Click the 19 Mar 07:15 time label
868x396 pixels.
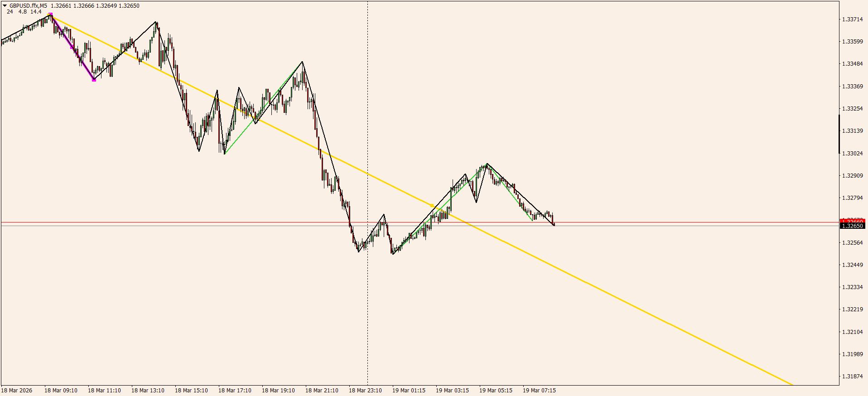tap(539, 391)
